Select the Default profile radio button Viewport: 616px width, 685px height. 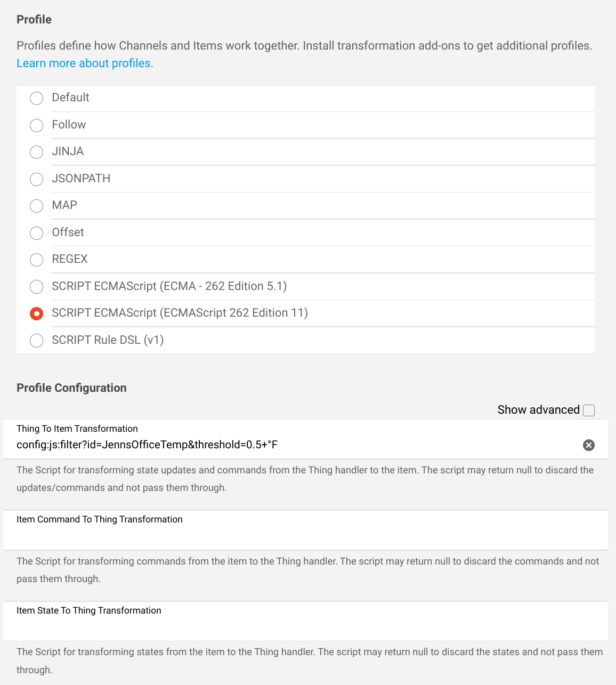click(36, 98)
